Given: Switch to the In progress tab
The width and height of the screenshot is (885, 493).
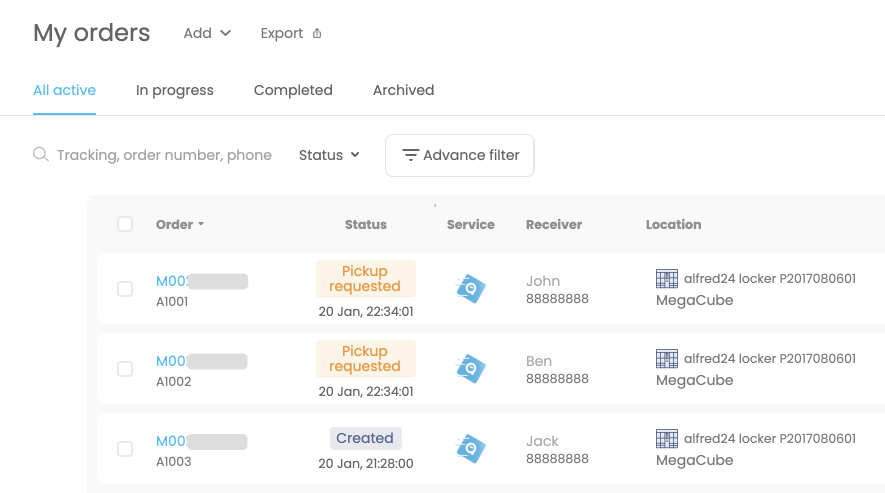Looking at the screenshot, I should pos(175,90).
